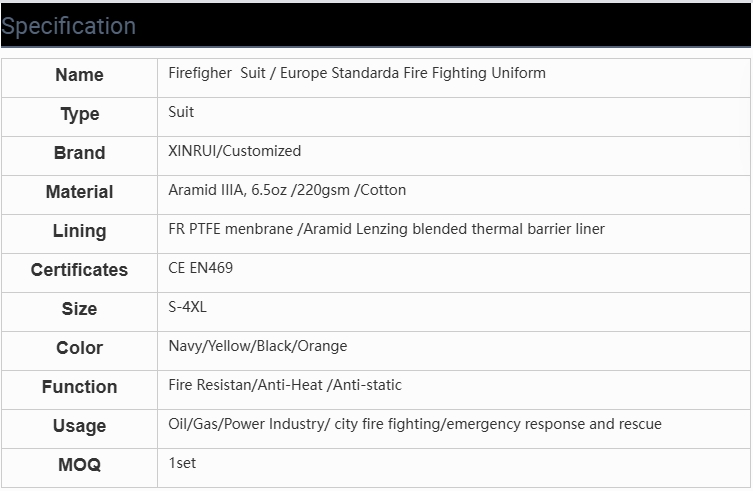The height and width of the screenshot is (491, 753).
Task: Click the Brand row label
Action: pyautogui.click(x=79, y=153)
